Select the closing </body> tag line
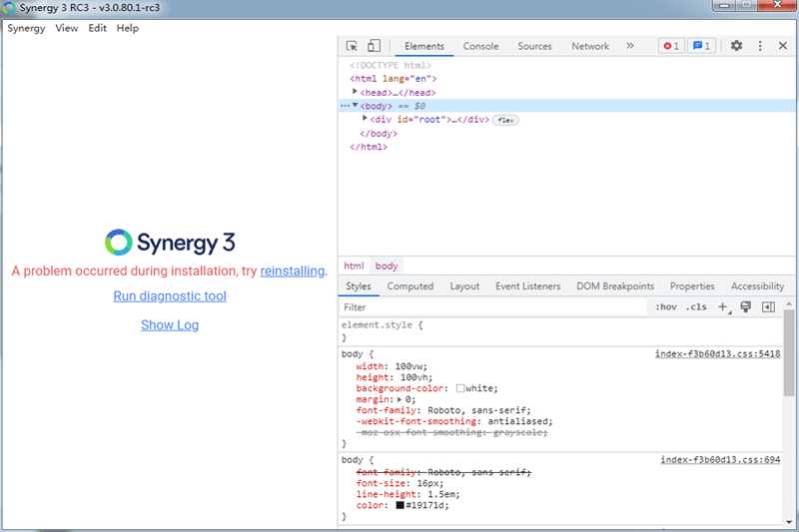This screenshot has height=532, width=799. (379, 134)
